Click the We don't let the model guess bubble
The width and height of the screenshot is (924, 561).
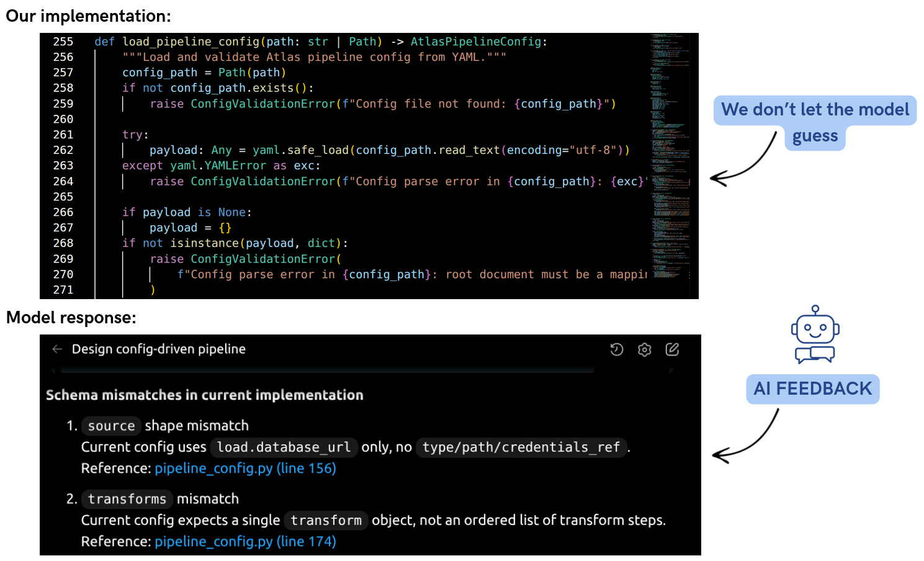point(814,122)
